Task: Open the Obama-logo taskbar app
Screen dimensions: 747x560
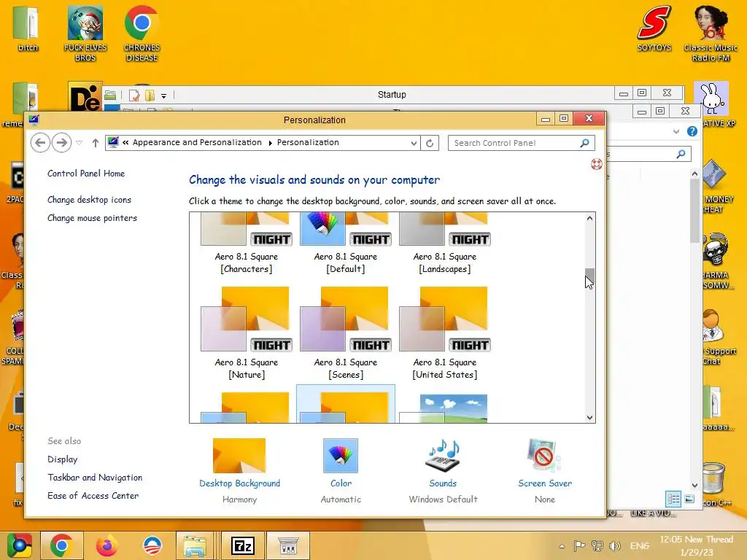Action: coord(152,545)
